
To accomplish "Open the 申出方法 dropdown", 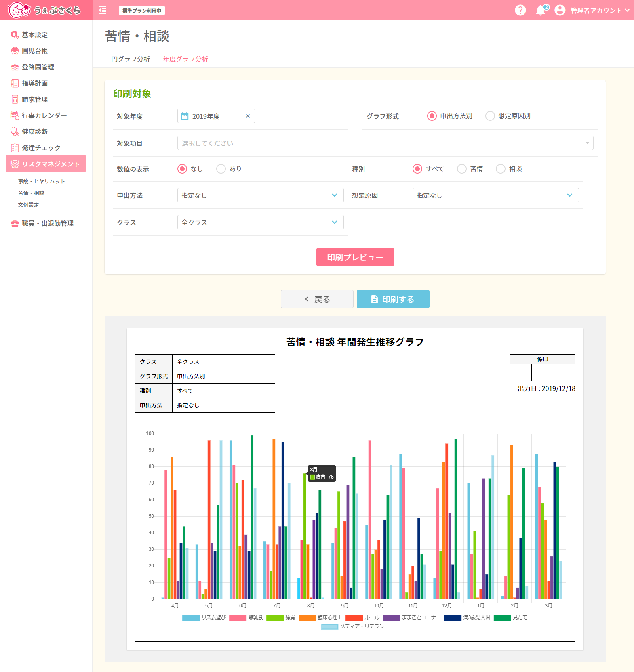I will (260, 195).
